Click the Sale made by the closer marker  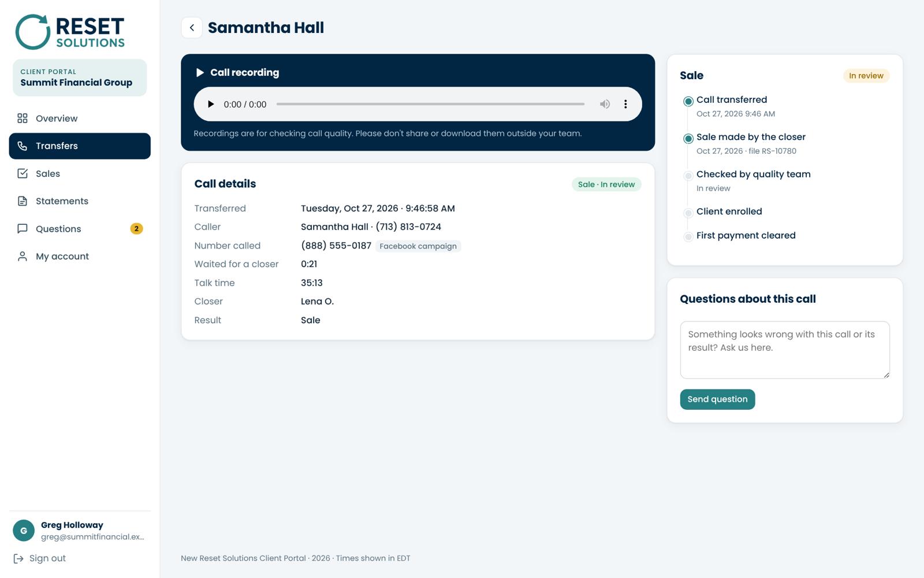point(688,139)
